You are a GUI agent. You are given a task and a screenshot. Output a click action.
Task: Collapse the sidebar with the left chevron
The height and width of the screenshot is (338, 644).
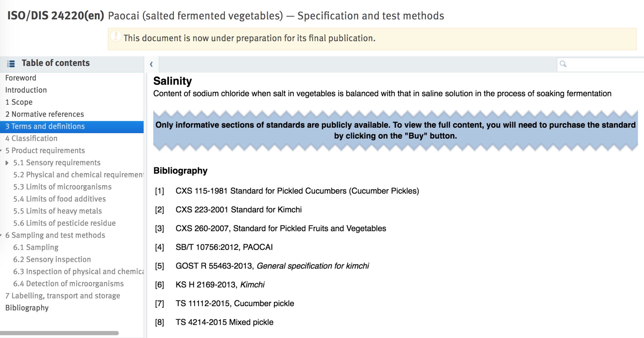pos(151,64)
